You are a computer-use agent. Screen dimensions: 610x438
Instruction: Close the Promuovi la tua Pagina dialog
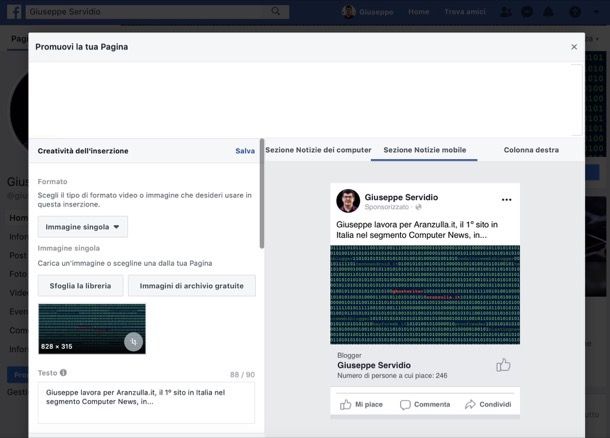coord(574,47)
